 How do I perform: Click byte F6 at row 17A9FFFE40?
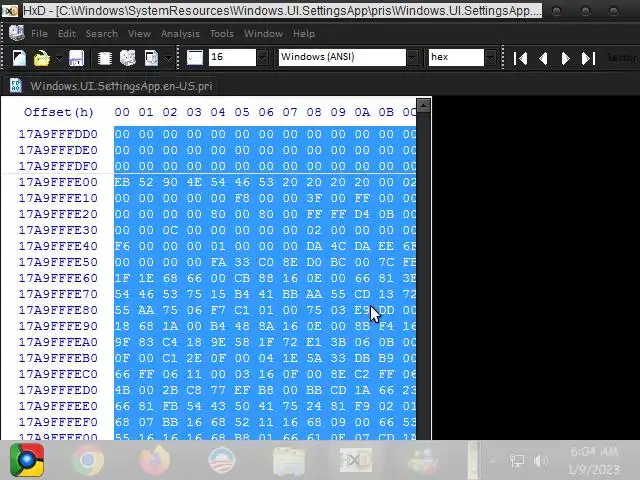122,246
